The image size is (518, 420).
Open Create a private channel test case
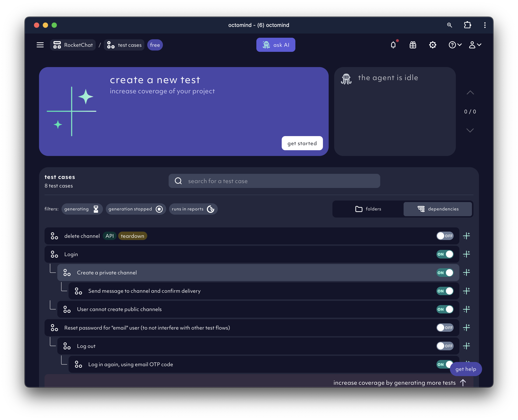258,273
